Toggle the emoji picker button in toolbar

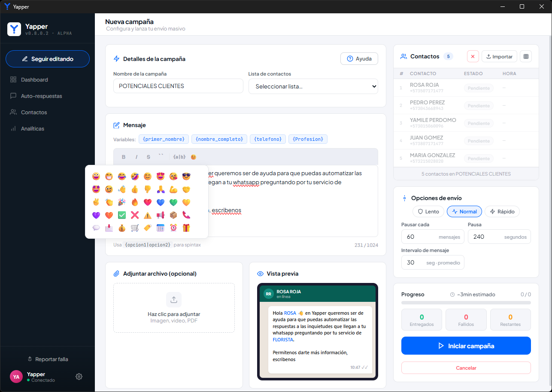point(193,157)
